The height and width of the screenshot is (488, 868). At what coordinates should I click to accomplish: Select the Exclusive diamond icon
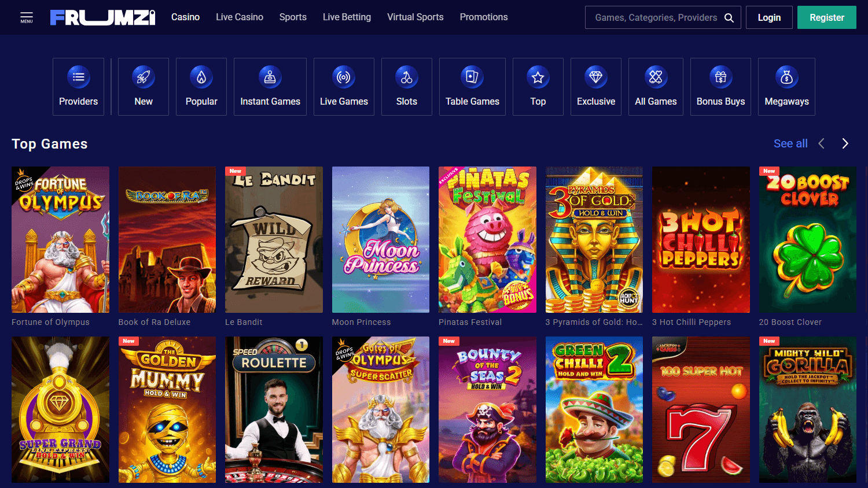click(x=595, y=76)
